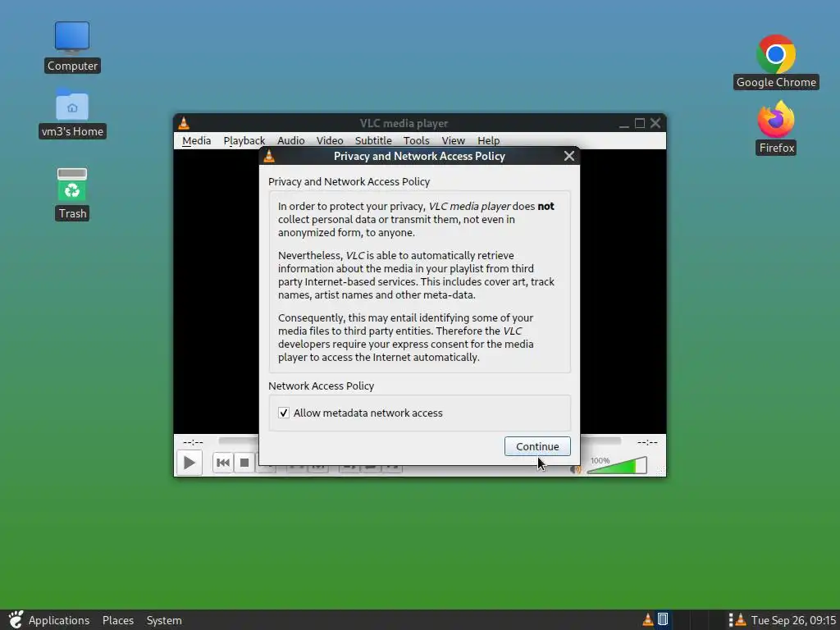840x630 pixels.
Task: Click VLC cone taskbar icon left of blue window icon
Action: point(648,620)
